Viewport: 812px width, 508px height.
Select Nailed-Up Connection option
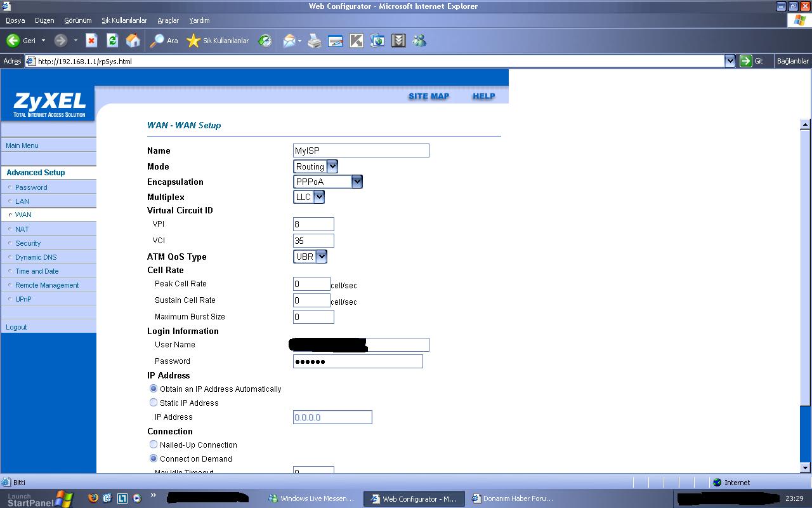click(x=154, y=444)
